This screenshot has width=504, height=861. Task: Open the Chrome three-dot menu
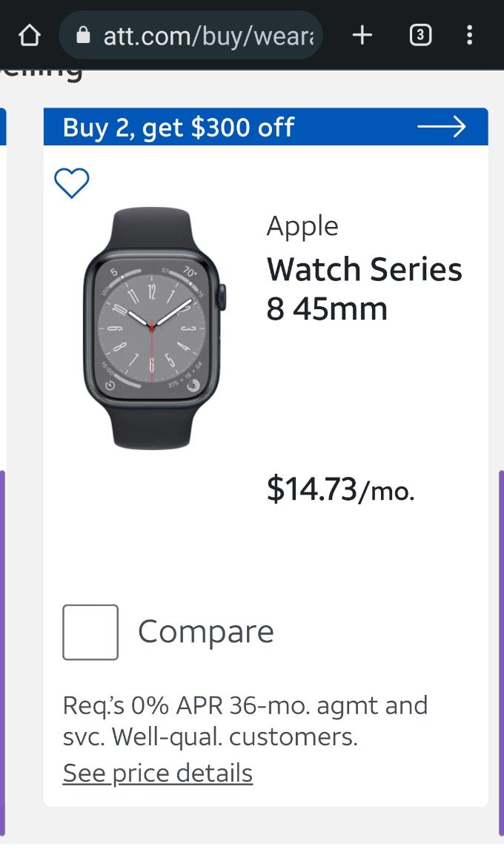tap(469, 35)
